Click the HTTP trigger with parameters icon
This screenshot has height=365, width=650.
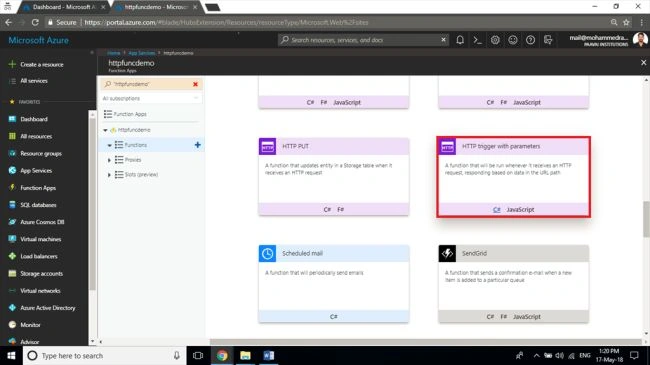click(447, 146)
